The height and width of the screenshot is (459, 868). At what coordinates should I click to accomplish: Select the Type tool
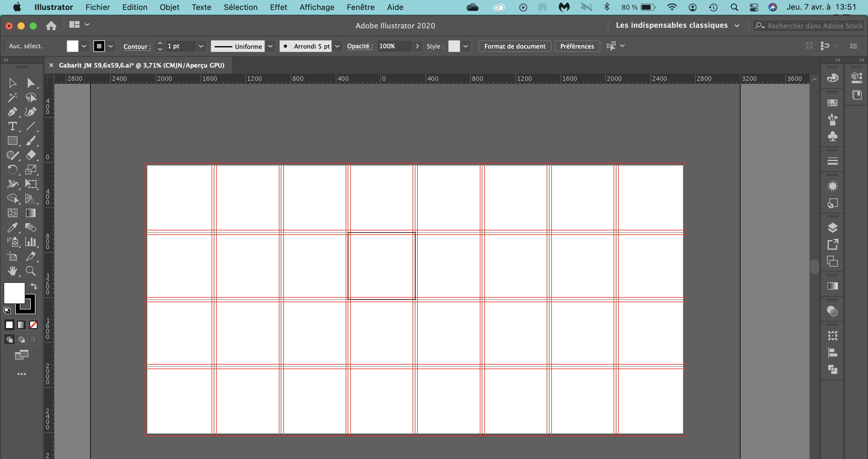[x=12, y=126]
